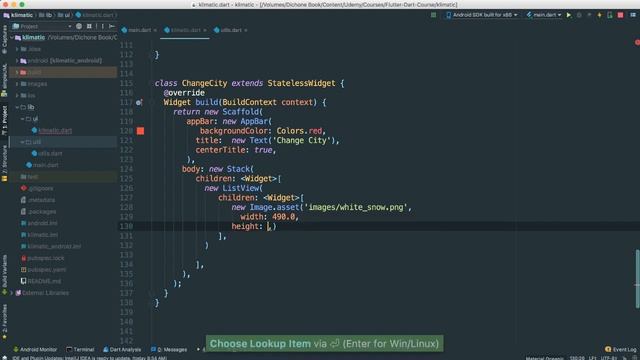Image resolution: width=640 pixels, height=360 pixels.
Task: Collapse the klimatic project root node
Action: [x=12, y=38]
